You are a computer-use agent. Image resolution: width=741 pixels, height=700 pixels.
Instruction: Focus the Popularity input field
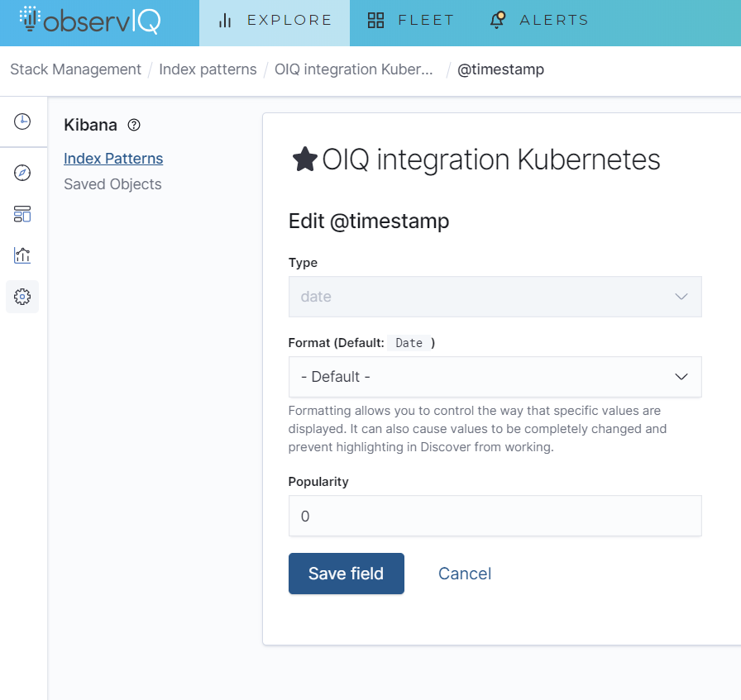pos(495,516)
